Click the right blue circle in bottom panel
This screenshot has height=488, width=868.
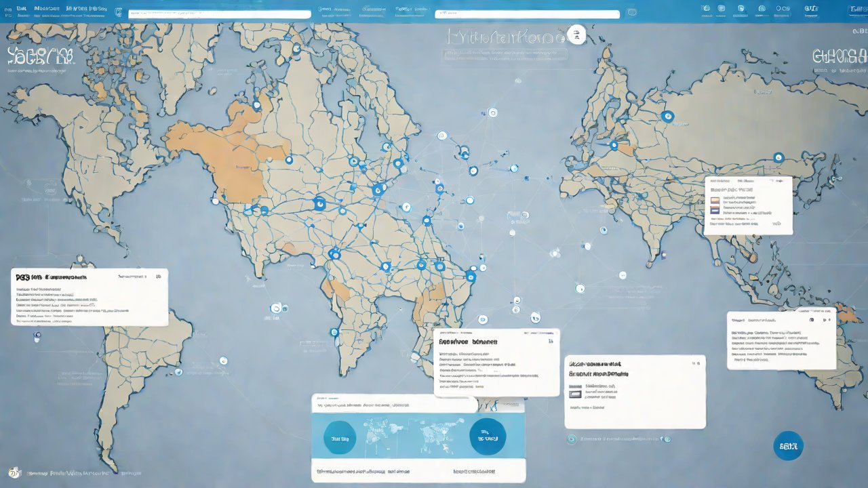click(488, 436)
